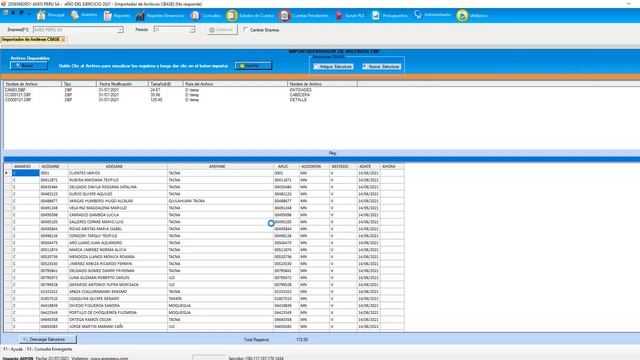Click the Asientos toolbar icon
The height and width of the screenshot is (360, 640).
[x=75, y=16]
